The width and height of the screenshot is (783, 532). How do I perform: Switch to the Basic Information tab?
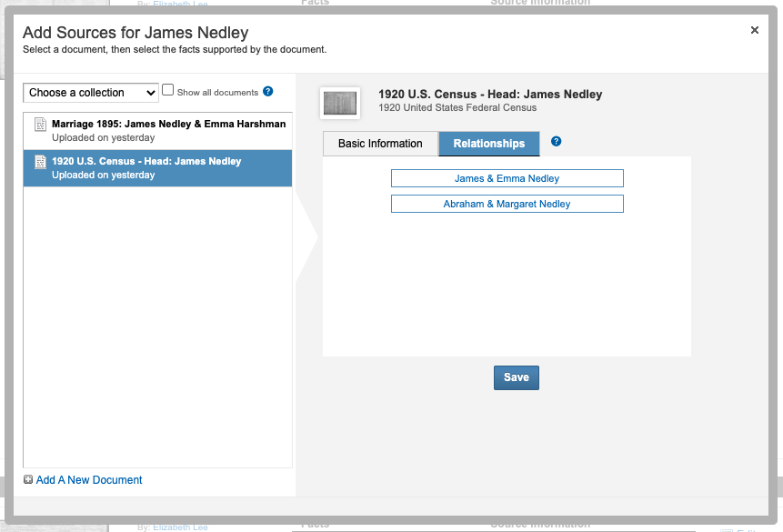coord(380,144)
